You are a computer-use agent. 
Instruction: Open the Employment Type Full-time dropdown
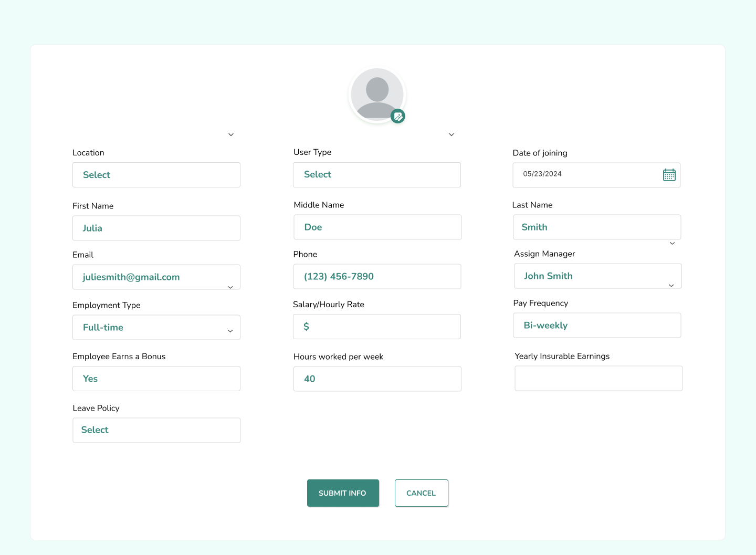(x=156, y=327)
